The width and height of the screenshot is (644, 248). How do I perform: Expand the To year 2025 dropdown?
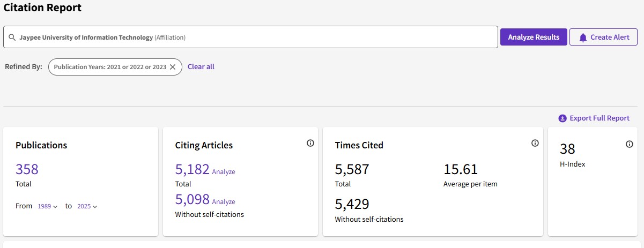click(87, 206)
